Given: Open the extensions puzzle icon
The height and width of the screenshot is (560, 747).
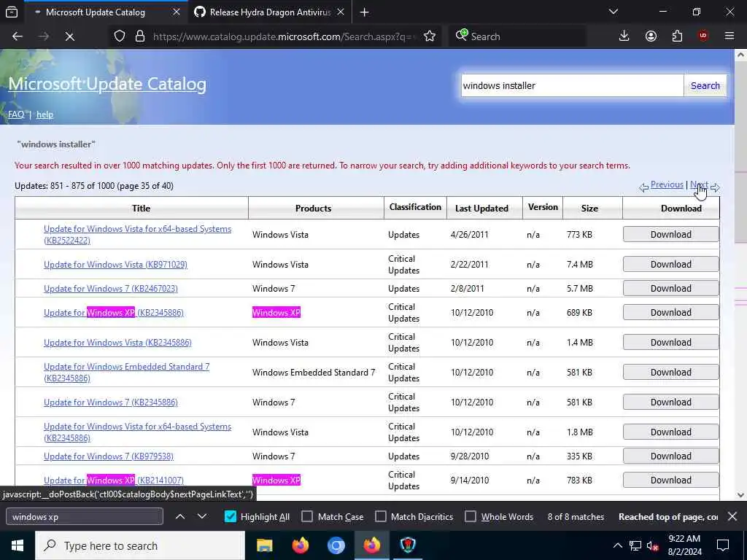Looking at the screenshot, I should [x=677, y=36].
